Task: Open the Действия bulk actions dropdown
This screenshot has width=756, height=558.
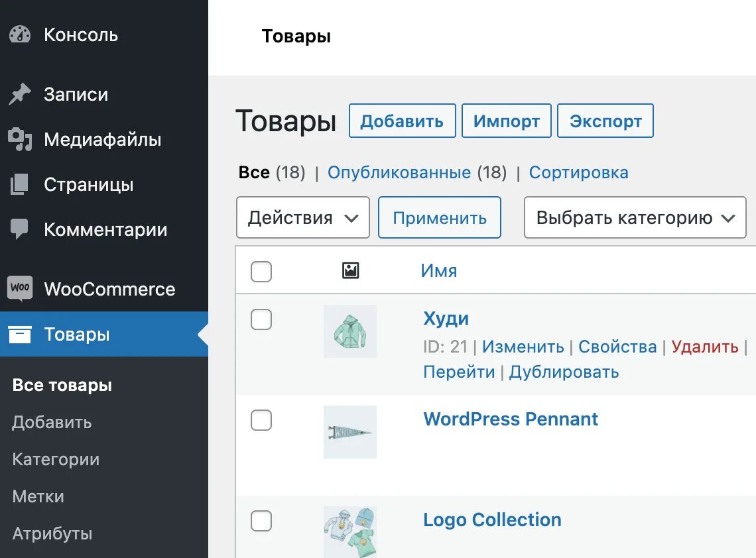Action: click(302, 218)
